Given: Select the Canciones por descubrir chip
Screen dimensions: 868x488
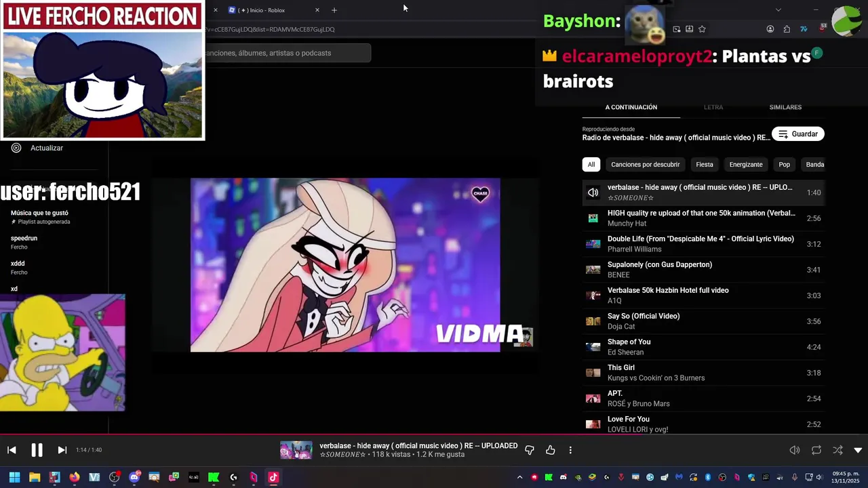Looking at the screenshot, I should 645,165.
